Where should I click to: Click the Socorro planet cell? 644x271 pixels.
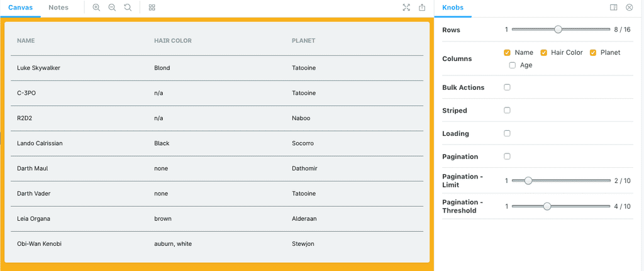303,143
